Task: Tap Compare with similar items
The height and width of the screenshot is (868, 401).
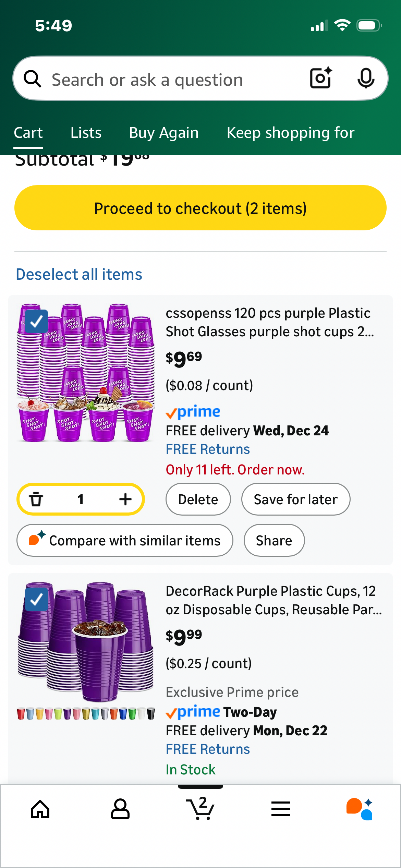Action: coord(125,540)
